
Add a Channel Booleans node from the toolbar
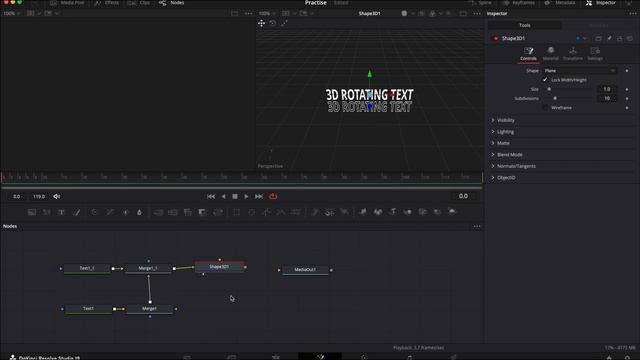[x=173, y=212]
